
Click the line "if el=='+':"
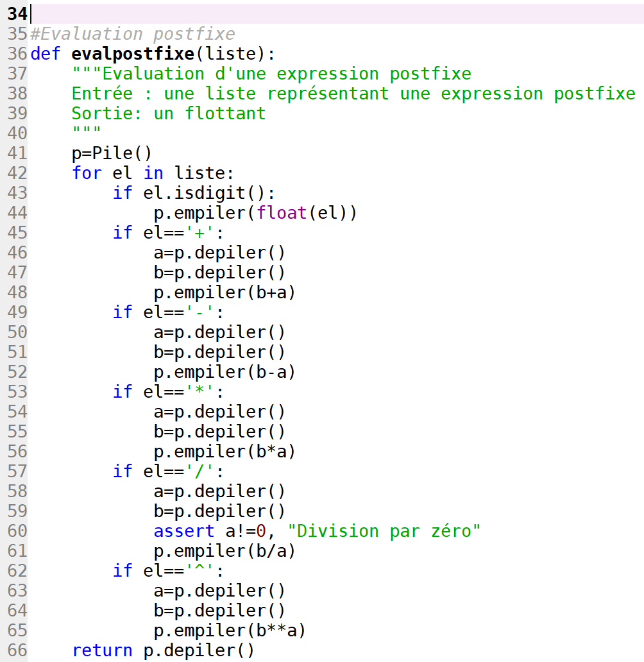168,233
